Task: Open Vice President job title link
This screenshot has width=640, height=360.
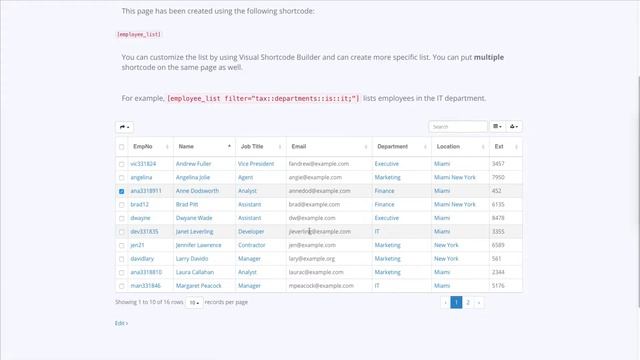Action: pyautogui.click(x=256, y=164)
